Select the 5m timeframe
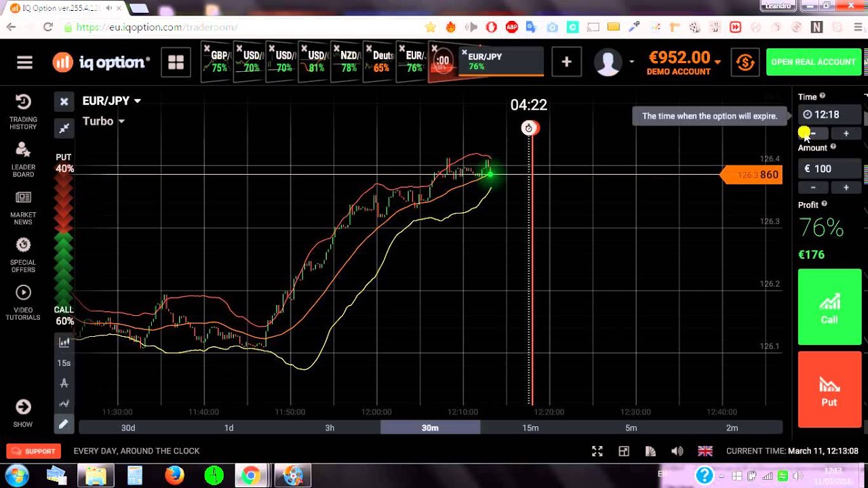Viewport: 868px width, 488px height. (631, 428)
